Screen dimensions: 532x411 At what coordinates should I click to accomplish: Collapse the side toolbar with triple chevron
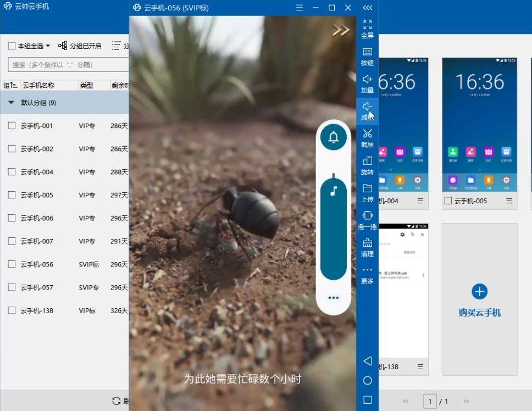[x=368, y=8]
